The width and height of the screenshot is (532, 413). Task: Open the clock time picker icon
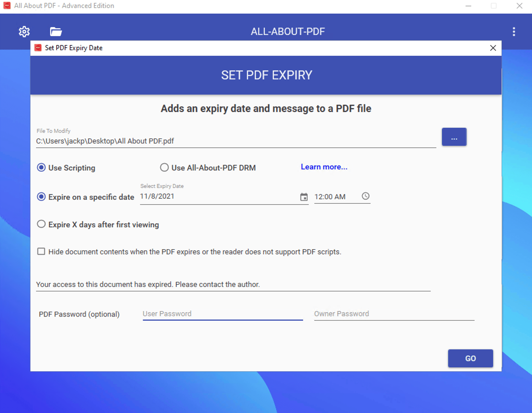366,196
